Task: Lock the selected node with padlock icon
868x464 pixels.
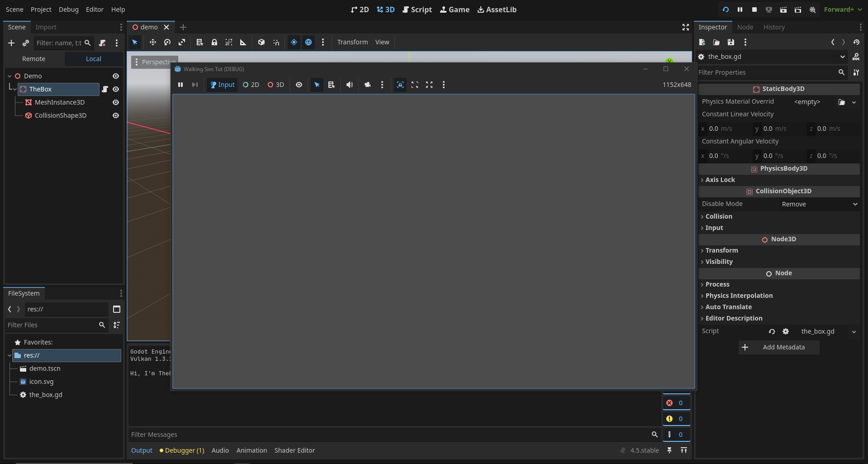Action: coord(214,42)
